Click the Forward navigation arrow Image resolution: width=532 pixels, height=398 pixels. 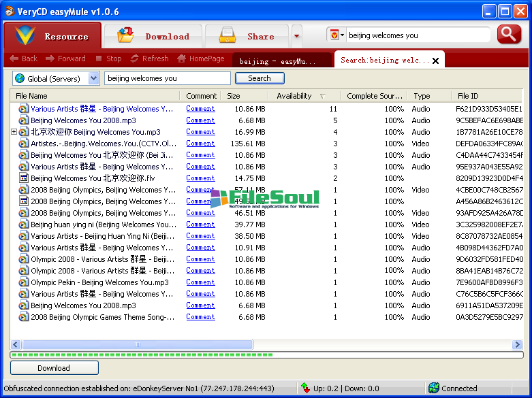tap(50, 59)
